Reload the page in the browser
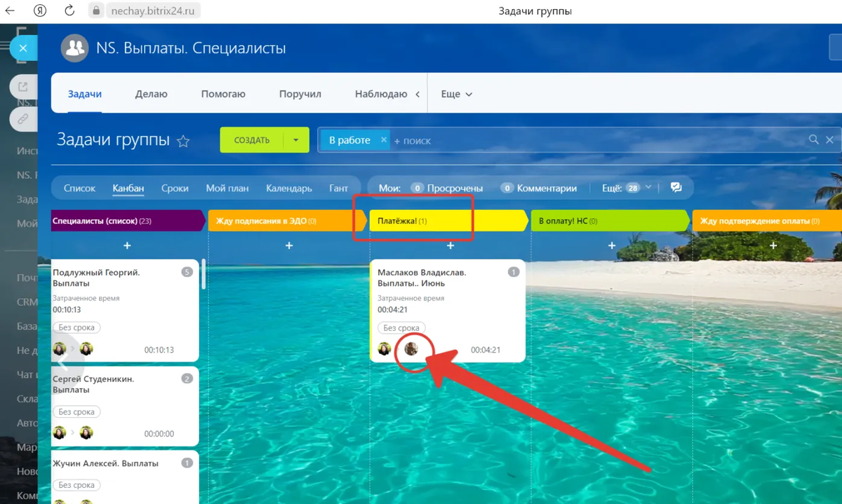 (x=69, y=11)
